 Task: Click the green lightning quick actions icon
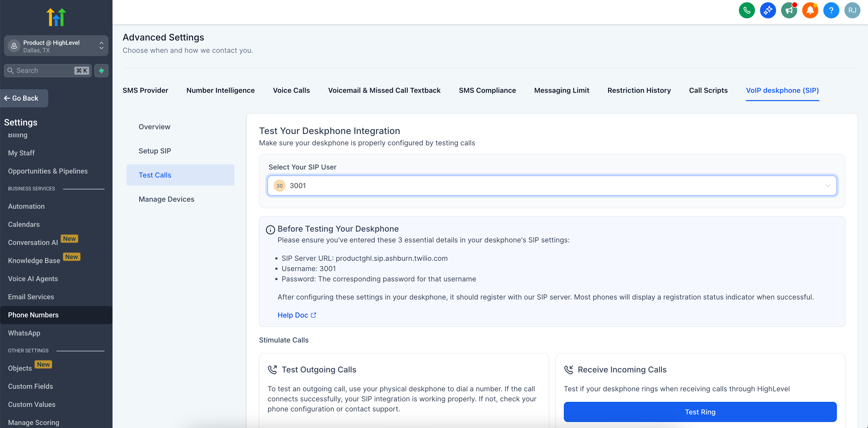(x=101, y=70)
